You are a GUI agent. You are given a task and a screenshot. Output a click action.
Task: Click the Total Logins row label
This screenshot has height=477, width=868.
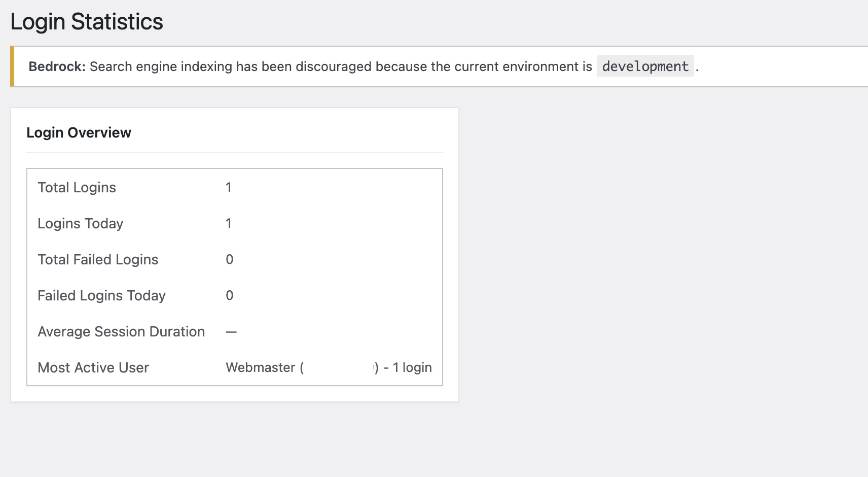(77, 187)
